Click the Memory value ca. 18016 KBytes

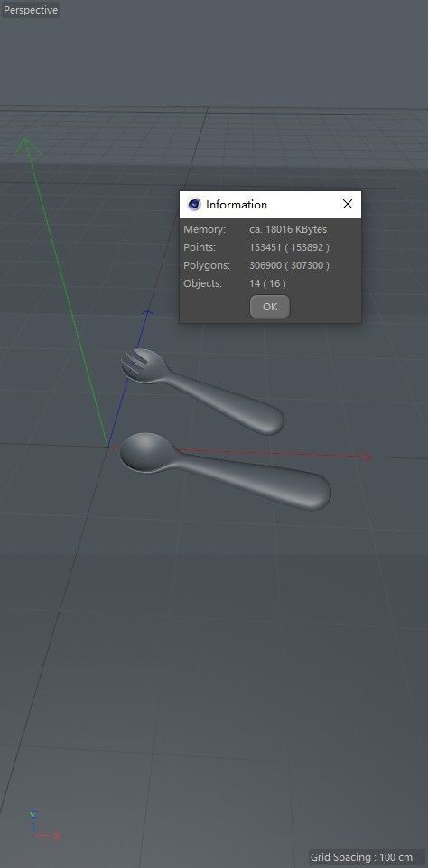pos(288,229)
